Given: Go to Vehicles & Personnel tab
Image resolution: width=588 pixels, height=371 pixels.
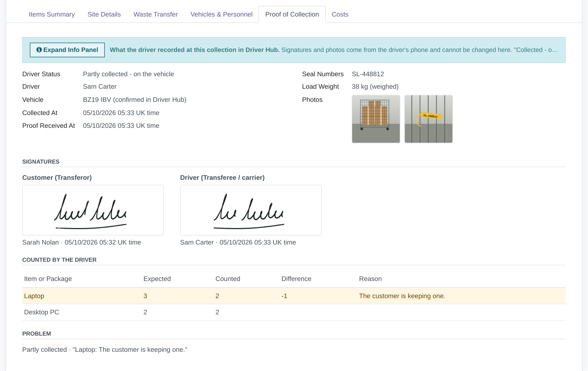Looking at the screenshot, I should pos(221,15).
